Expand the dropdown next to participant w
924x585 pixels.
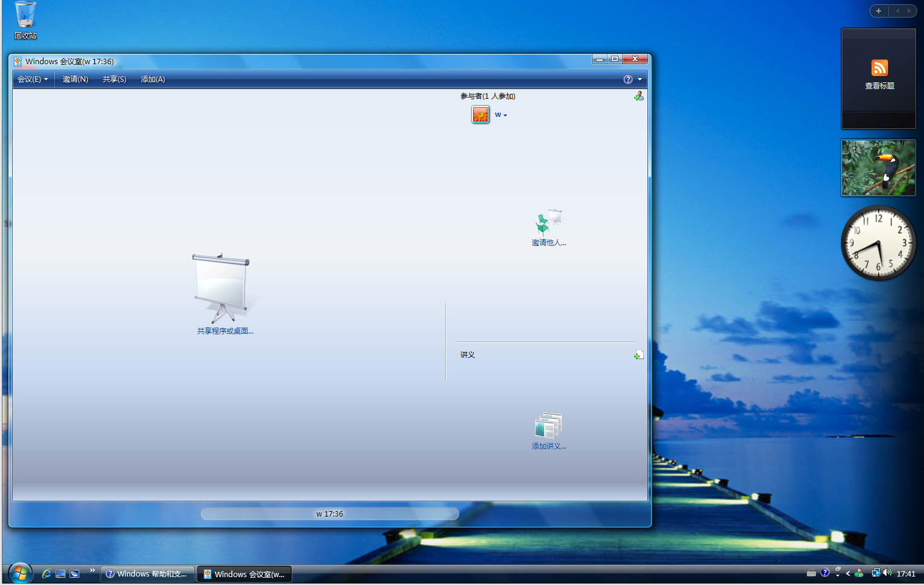(x=504, y=114)
